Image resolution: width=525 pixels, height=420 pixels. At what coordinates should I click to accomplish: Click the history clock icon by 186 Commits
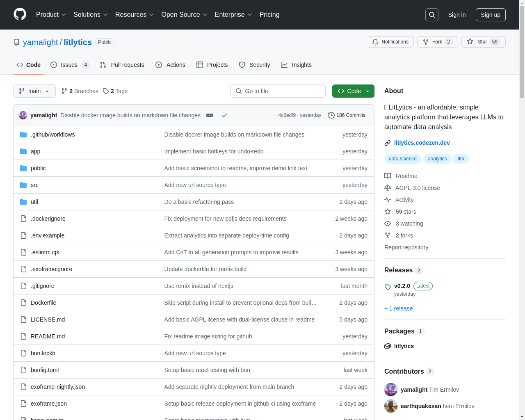coord(331,115)
